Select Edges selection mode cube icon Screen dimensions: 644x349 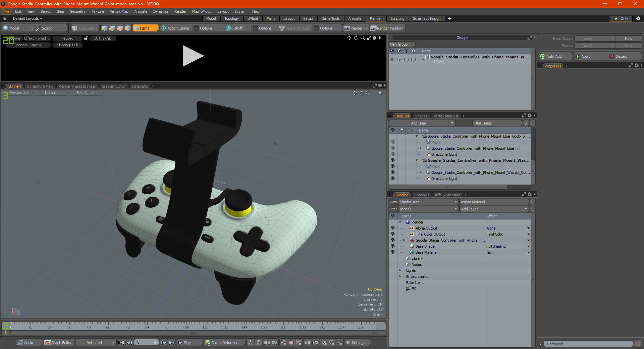point(112,28)
